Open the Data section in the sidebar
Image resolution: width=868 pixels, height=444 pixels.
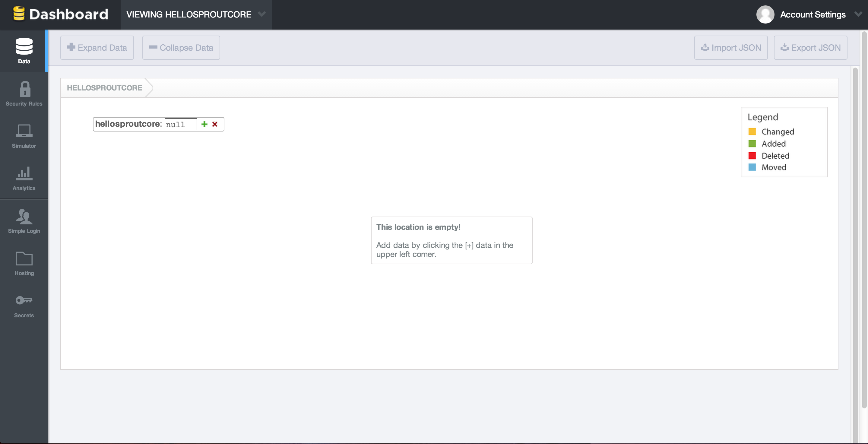pyautogui.click(x=24, y=51)
